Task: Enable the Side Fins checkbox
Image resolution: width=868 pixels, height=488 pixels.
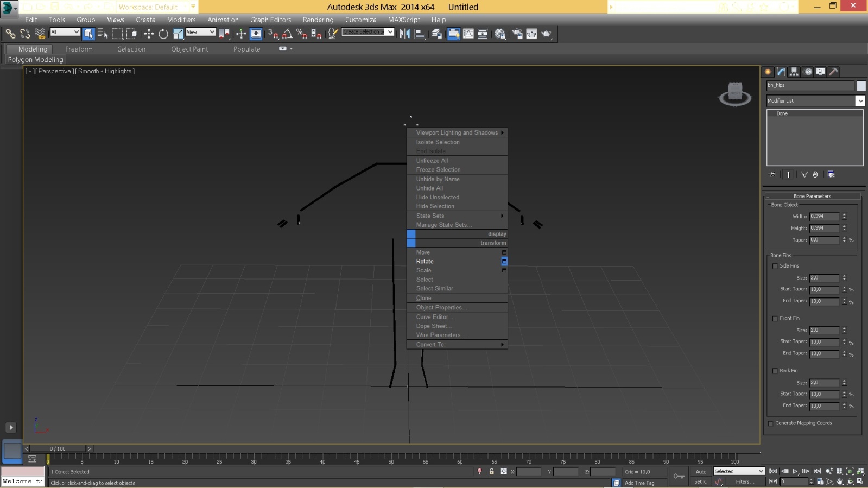Action: tap(775, 266)
